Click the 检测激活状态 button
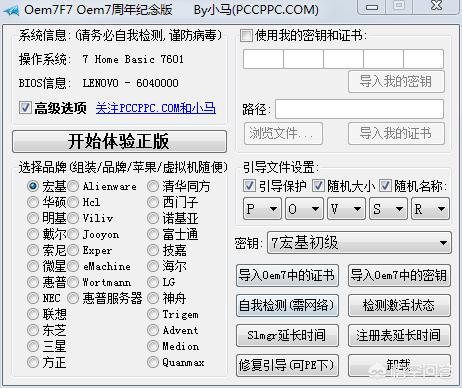The image size is (462, 388). pos(399,305)
